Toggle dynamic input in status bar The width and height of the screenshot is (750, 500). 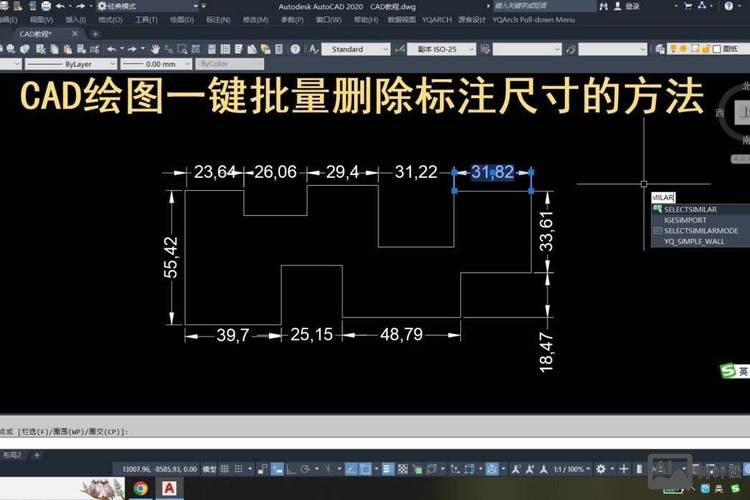coord(277,469)
